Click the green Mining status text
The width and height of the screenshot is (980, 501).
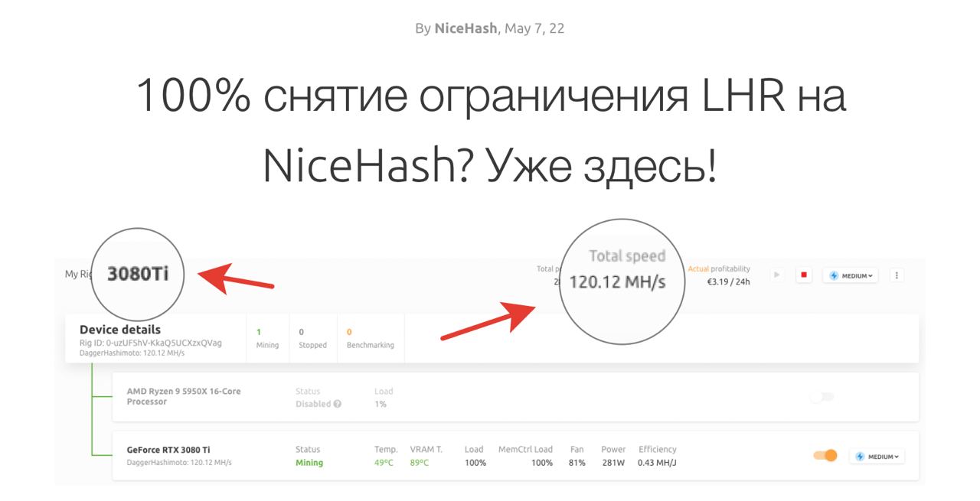pos(309,463)
